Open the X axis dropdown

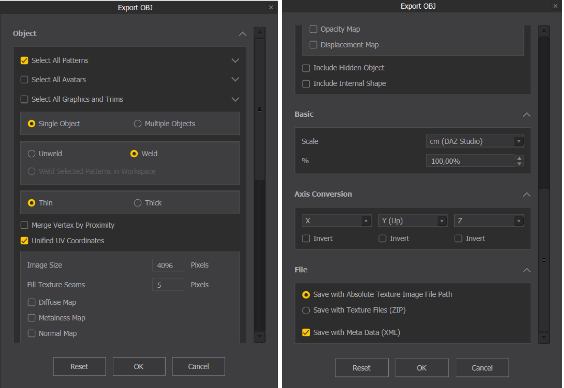pyautogui.click(x=337, y=221)
